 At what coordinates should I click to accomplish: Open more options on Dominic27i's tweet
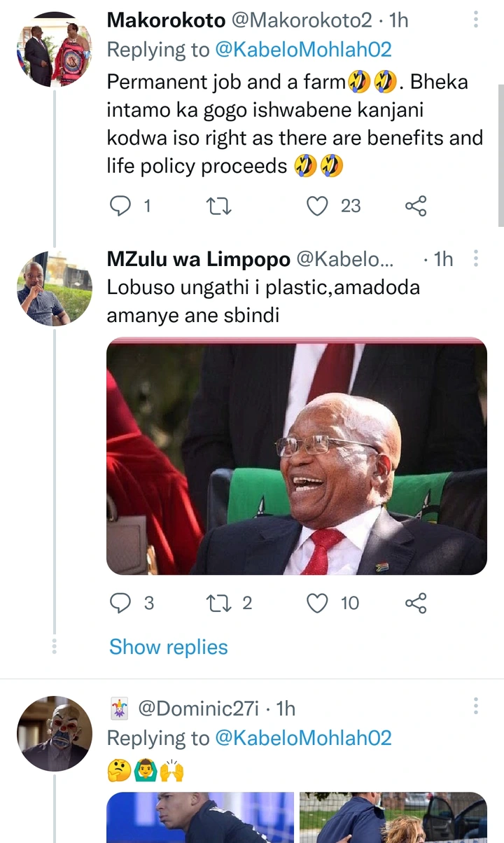[476, 706]
